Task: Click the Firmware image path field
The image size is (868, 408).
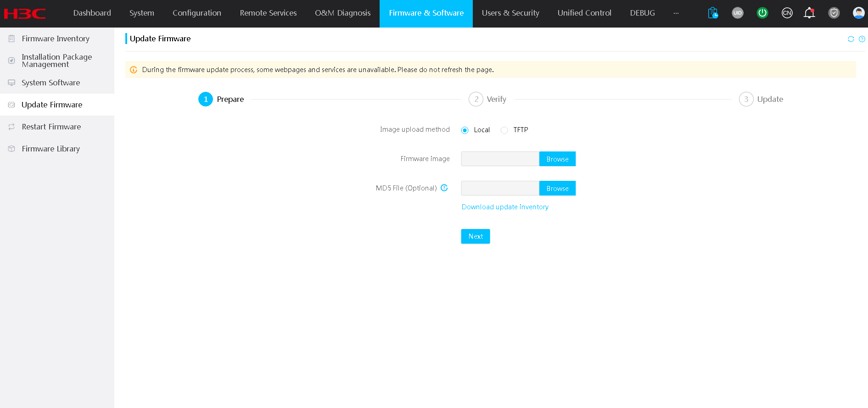Action: (x=500, y=159)
